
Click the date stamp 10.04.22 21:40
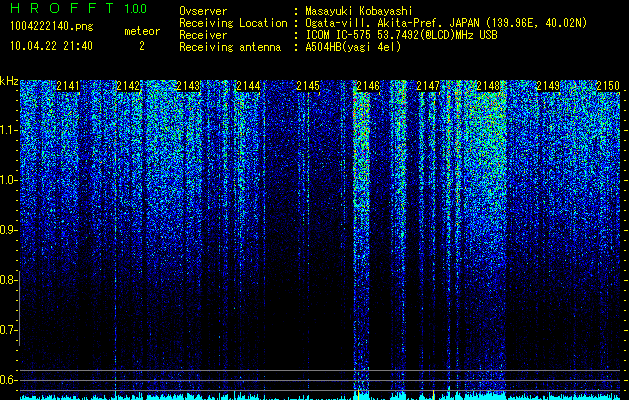pos(51,46)
